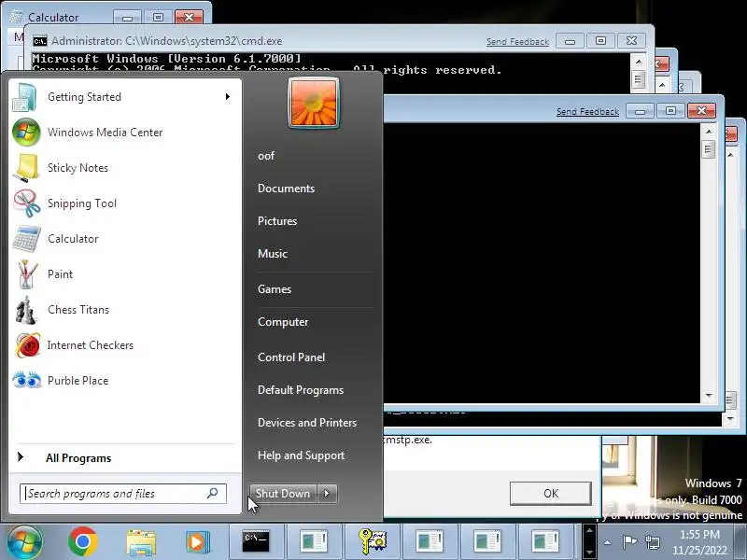The height and width of the screenshot is (560, 747).
Task: Show hidden tray icons arrow
Action: pos(608,542)
